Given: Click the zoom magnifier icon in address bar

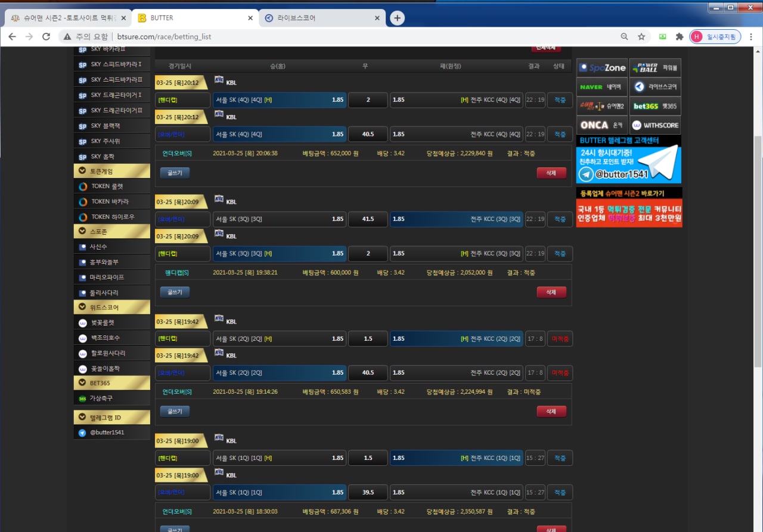Looking at the screenshot, I should pos(624,36).
